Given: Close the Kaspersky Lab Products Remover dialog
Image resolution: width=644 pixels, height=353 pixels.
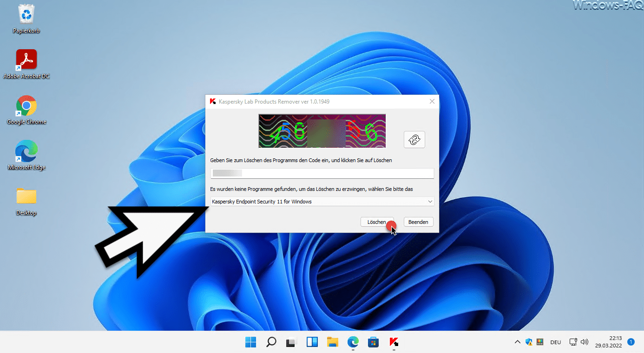Looking at the screenshot, I should (432, 101).
